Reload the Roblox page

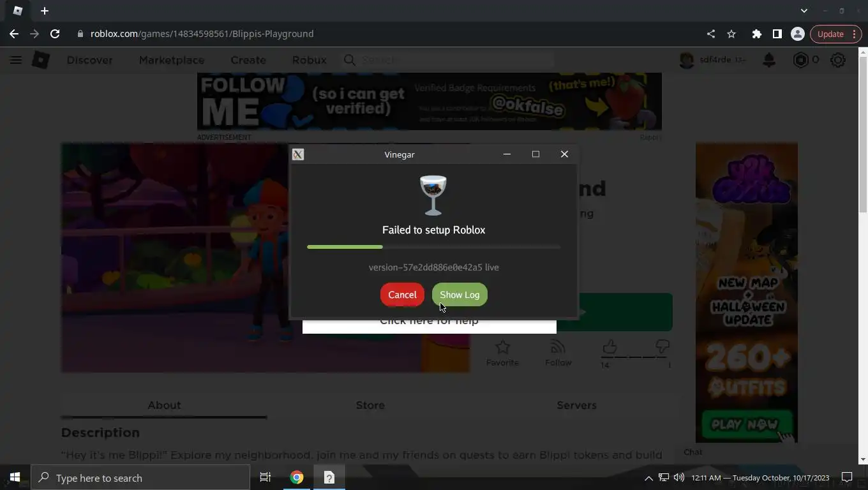coord(55,34)
